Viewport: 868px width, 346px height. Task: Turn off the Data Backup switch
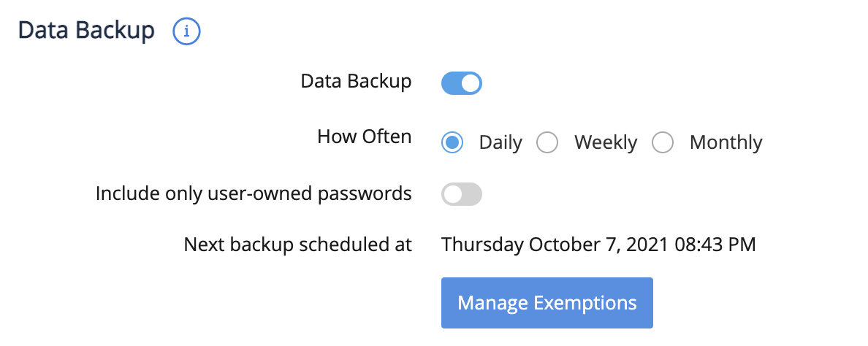click(x=461, y=83)
